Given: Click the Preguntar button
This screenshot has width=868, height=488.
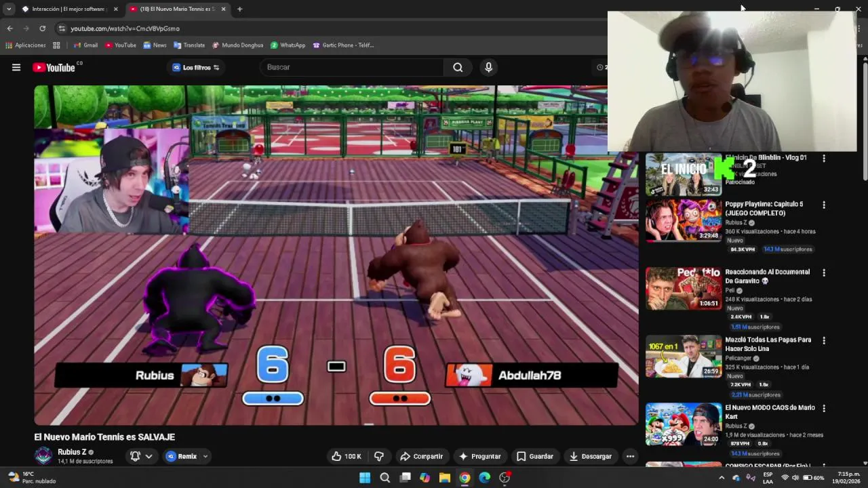Looking at the screenshot, I should coord(479,456).
